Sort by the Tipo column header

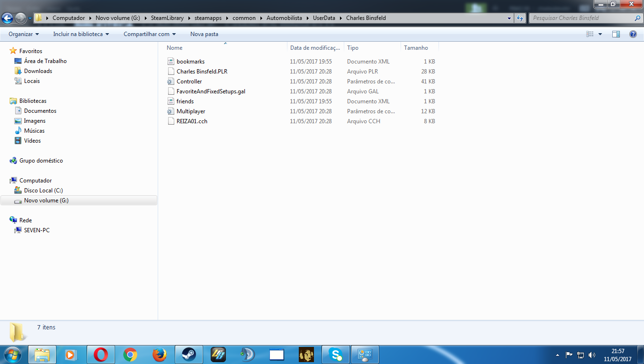coord(372,48)
